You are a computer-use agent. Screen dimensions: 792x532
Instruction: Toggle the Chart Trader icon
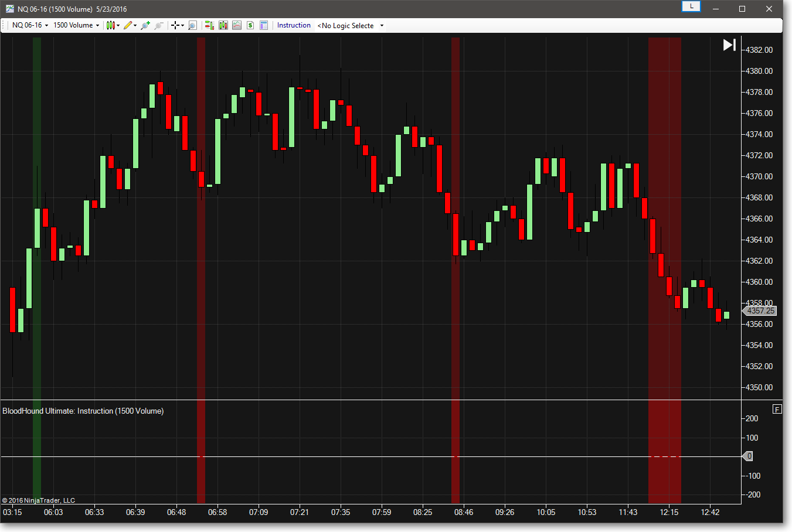coord(209,25)
